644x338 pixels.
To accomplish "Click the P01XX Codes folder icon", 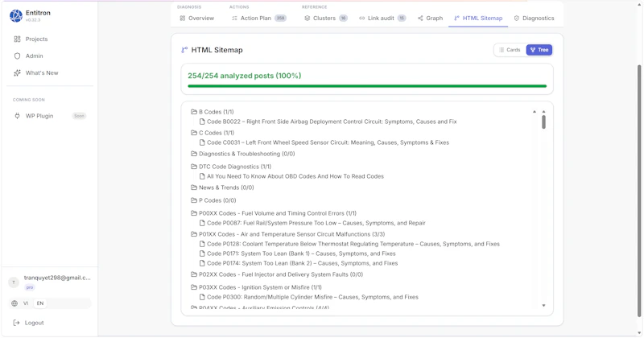I will 194,234.
